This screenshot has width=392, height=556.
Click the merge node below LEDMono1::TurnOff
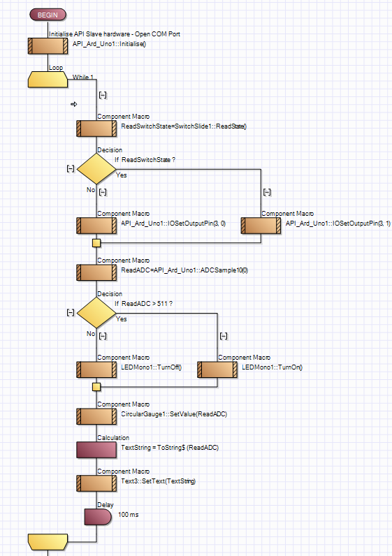point(96,387)
